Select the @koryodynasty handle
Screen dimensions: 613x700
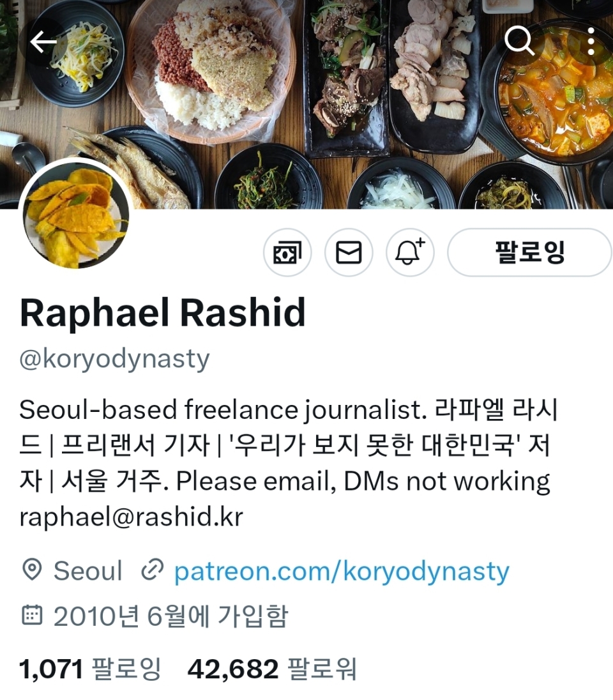tap(114, 359)
